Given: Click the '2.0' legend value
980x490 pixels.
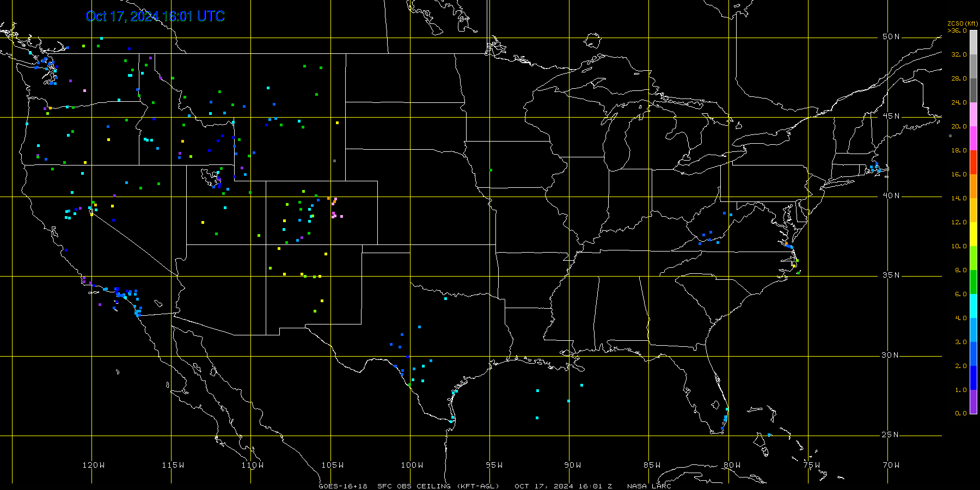Looking at the screenshot, I should (961, 366).
